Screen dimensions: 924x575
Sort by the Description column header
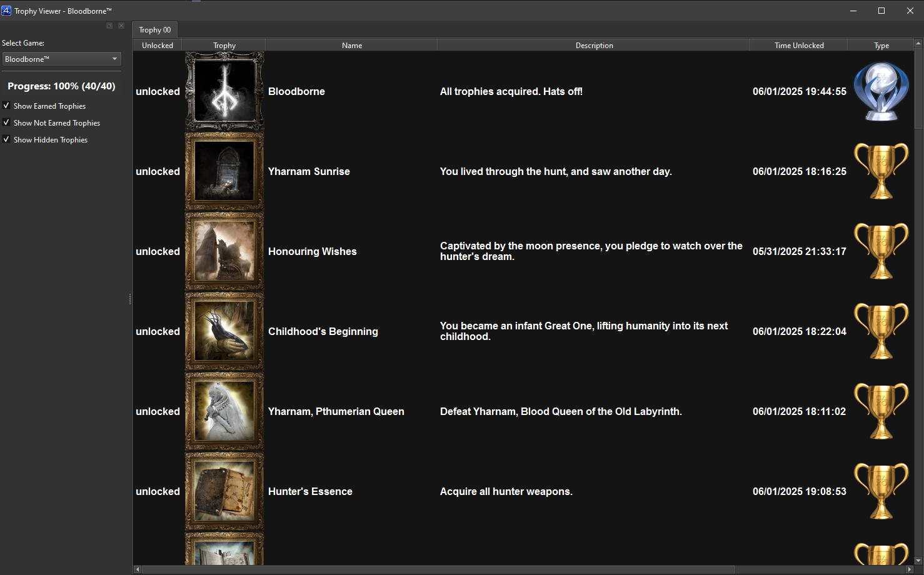[x=594, y=45]
